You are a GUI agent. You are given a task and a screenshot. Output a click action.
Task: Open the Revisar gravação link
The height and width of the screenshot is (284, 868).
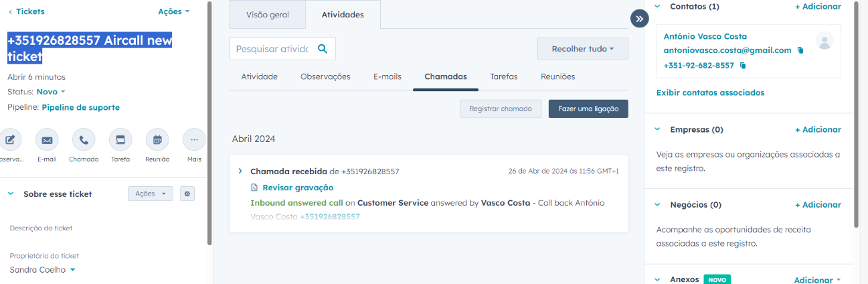click(x=298, y=188)
